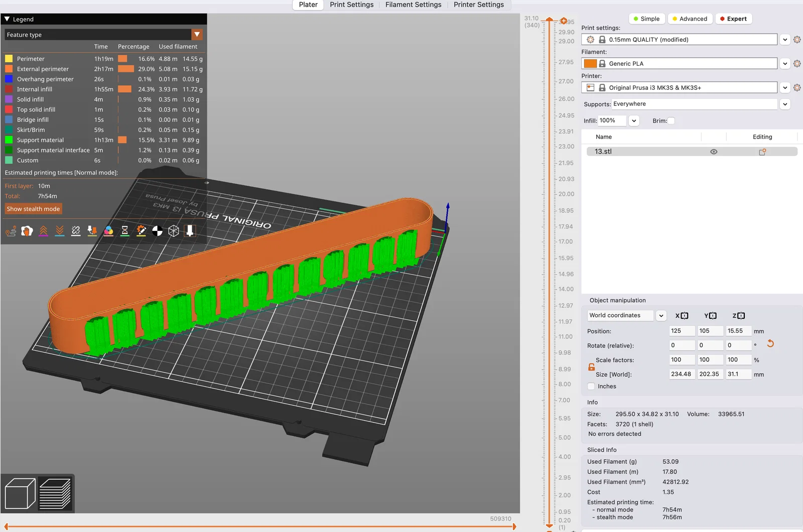The image size is (803, 532).
Task: Click the Show stealth mode button
Action: [x=33, y=209]
